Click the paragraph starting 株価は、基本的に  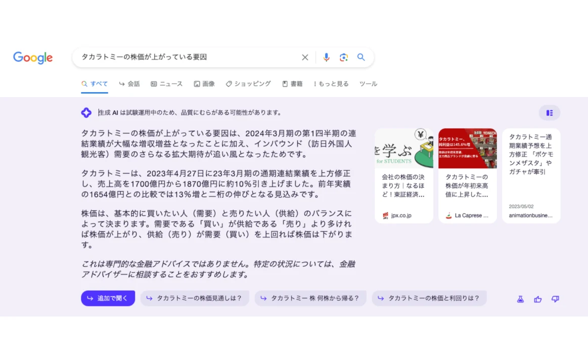217,229
